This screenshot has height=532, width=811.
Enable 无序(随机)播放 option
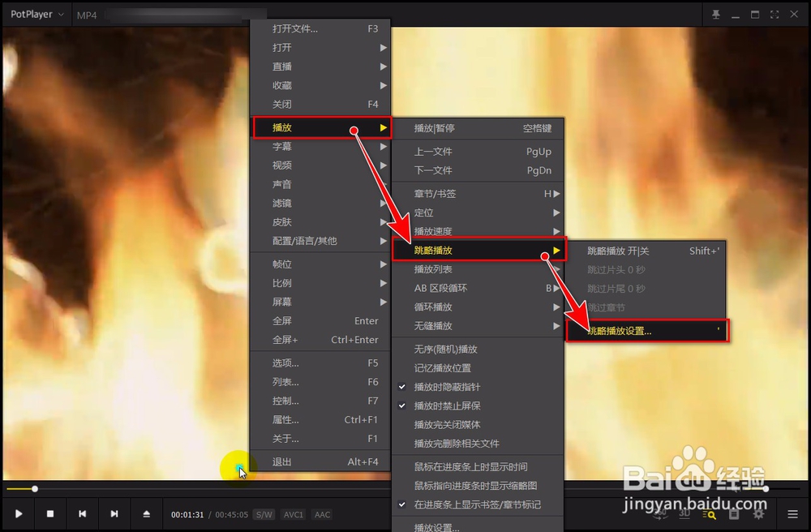(478, 349)
